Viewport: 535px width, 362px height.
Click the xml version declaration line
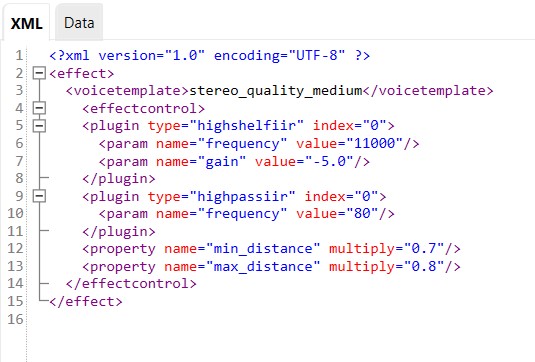pyautogui.click(x=209, y=55)
